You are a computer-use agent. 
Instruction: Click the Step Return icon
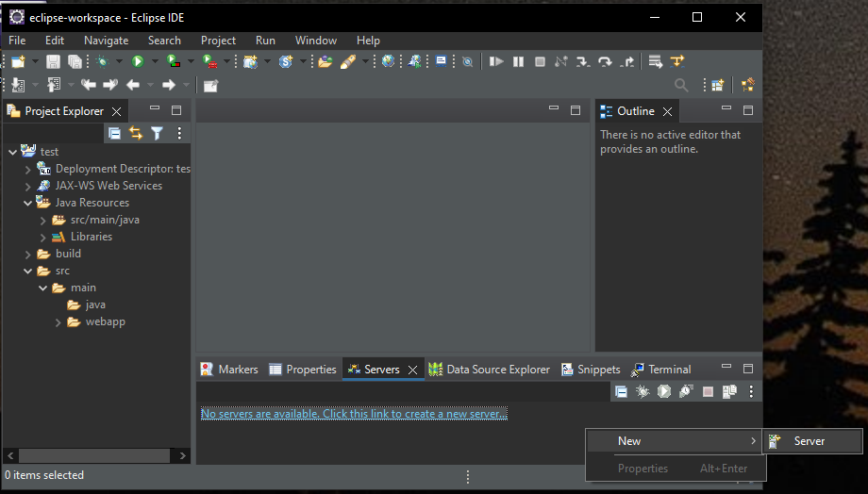coord(626,61)
